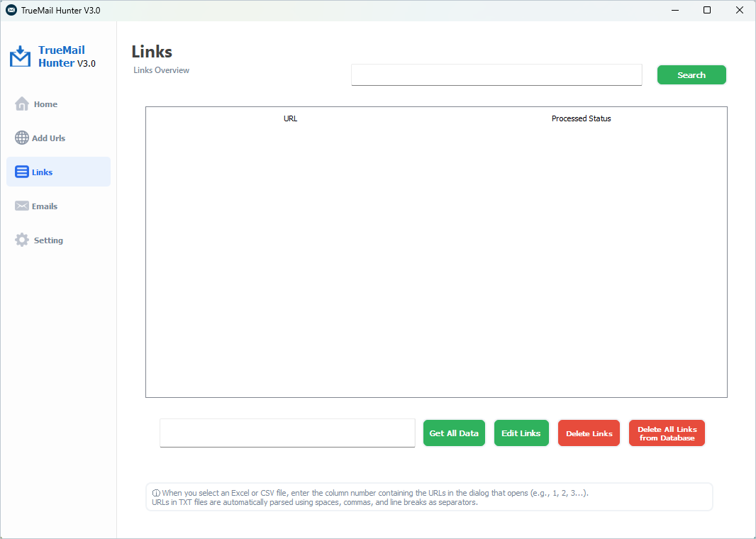Click the Home house icon in sidebar
Viewport: 756px width, 539px height.
[x=22, y=104]
